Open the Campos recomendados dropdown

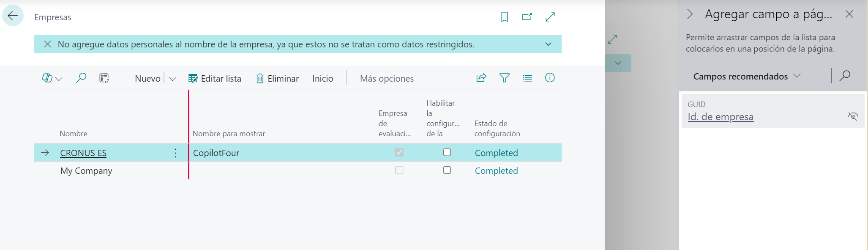pos(746,76)
